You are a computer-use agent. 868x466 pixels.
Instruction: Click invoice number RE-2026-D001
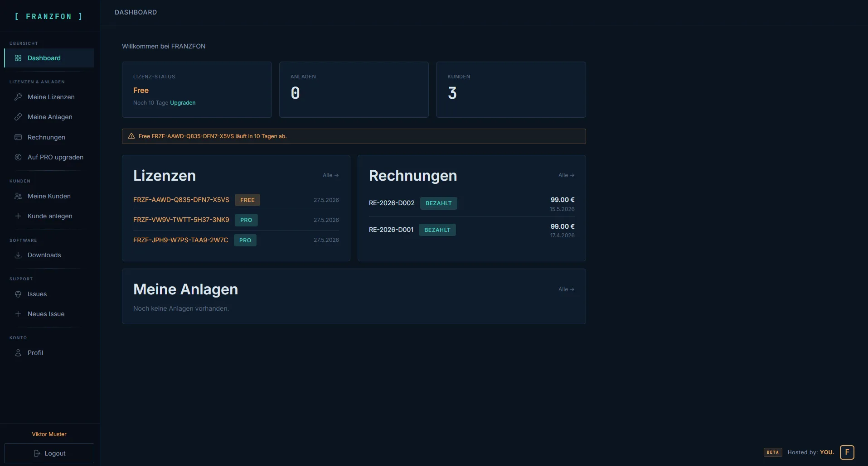pyautogui.click(x=391, y=230)
